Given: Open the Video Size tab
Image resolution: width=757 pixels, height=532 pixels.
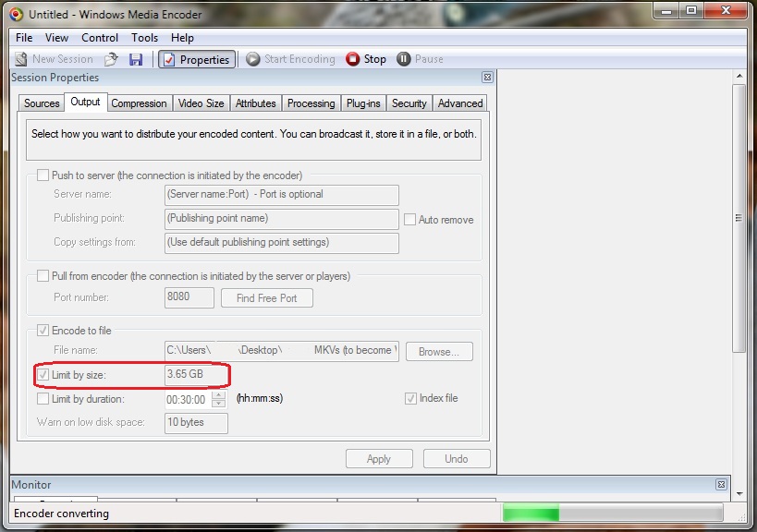Looking at the screenshot, I should point(201,103).
